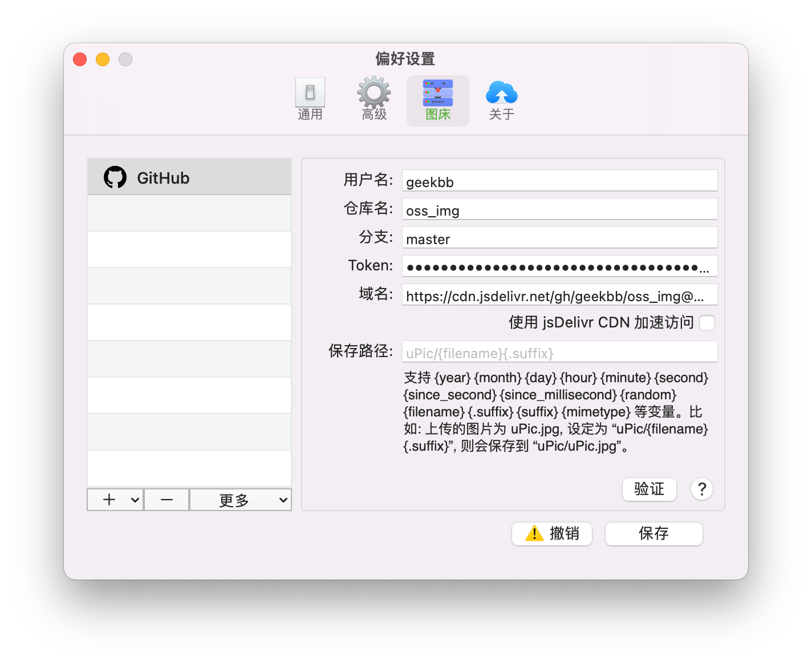Expand the 更多 dropdown menu
Image resolution: width=812 pixels, height=664 pixels.
point(241,500)
